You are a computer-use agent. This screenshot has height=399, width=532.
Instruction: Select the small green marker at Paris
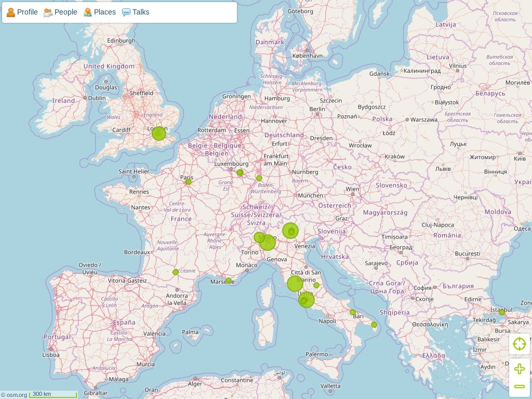pos(189,182)
